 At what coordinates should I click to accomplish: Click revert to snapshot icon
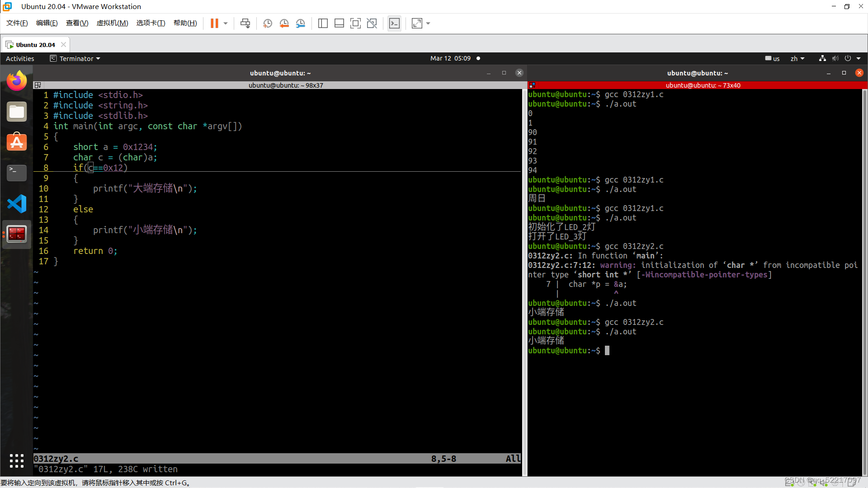(284, 23)
